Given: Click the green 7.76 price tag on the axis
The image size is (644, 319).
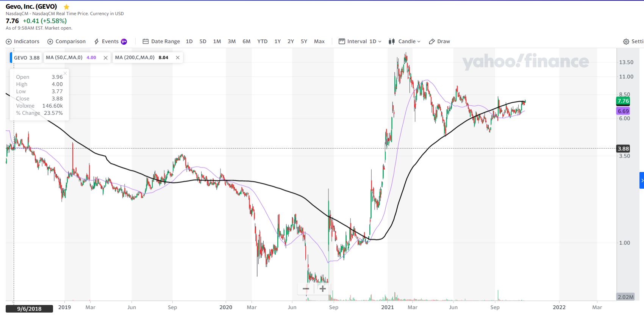Looking at the screenshot, I should [x=623, y=101].
